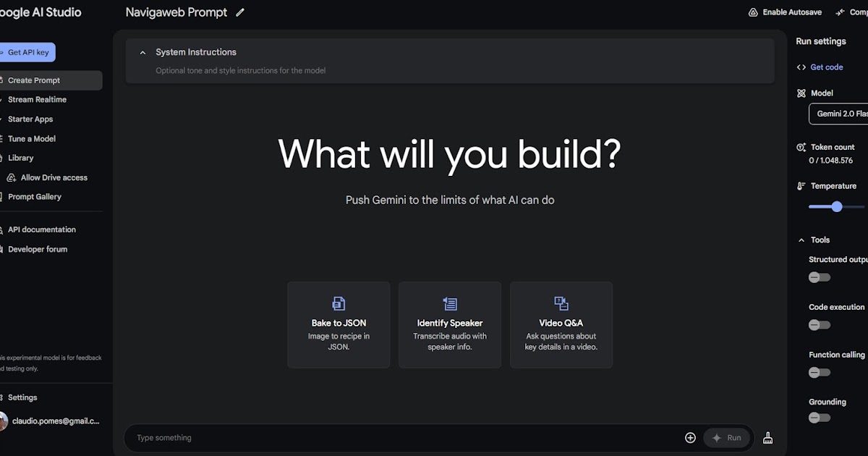
Task: Click the Enable Autosave drive icon
Action: coord(753,12)
